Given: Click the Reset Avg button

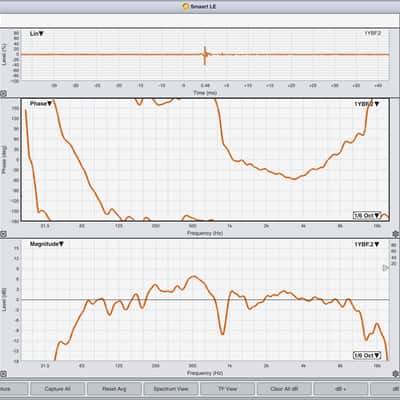Looking at the screenshot, I should pos(114,389).
